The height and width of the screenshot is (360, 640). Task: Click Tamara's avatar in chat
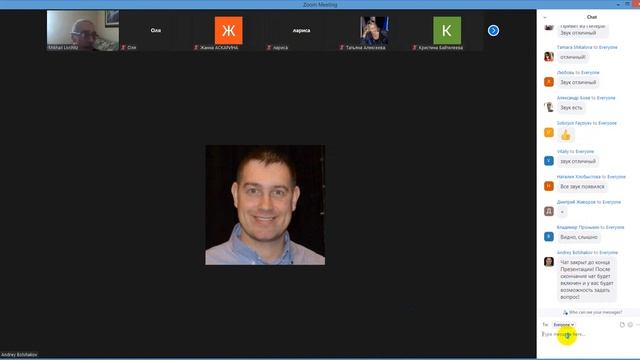click(x=549, y=56)
